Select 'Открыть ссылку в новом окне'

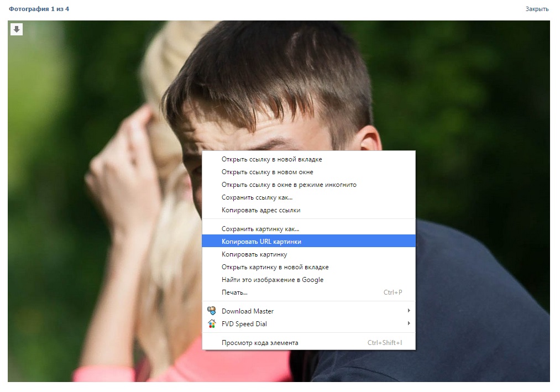(x=308, y=172)
